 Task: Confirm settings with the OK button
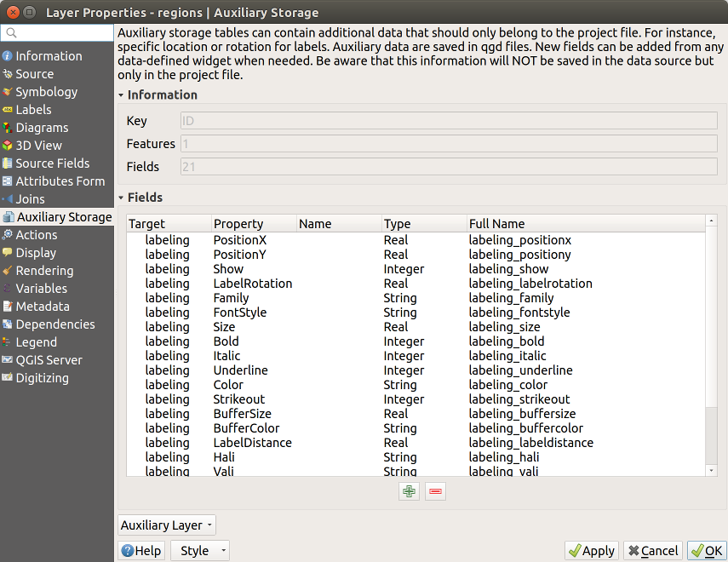click(x=707, y=551)
